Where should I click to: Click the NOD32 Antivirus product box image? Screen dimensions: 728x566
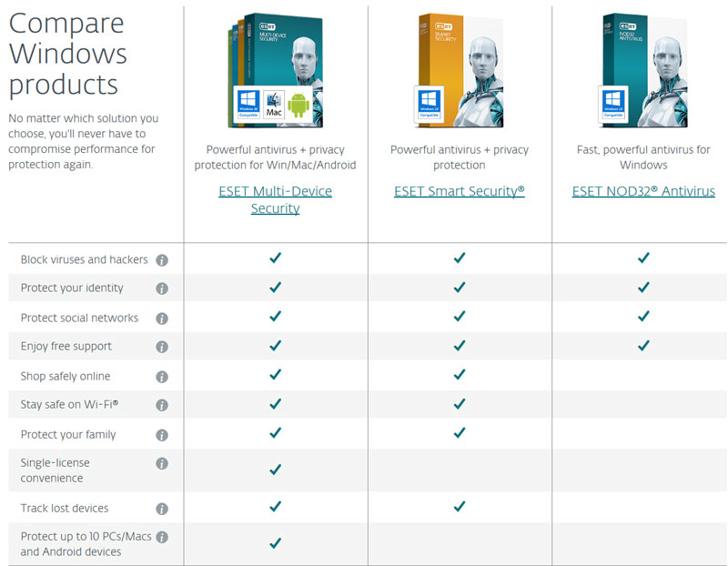tap(643, 71)
